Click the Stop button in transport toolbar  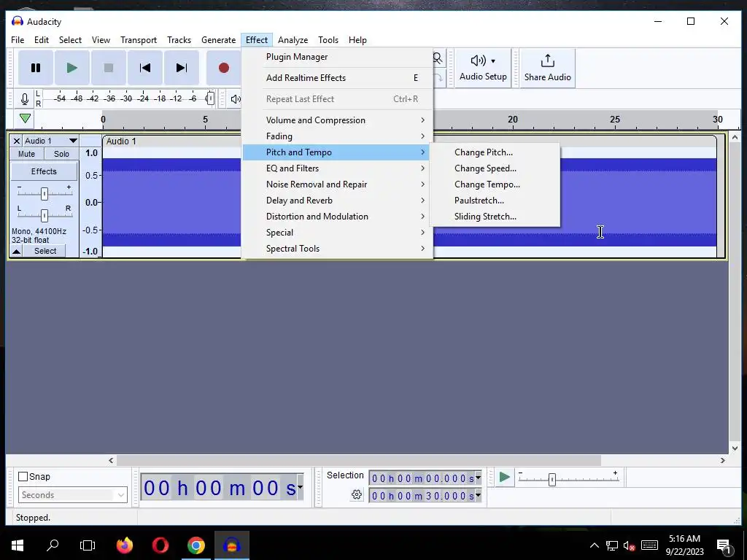pyautogui.click(x=109, y=68)
